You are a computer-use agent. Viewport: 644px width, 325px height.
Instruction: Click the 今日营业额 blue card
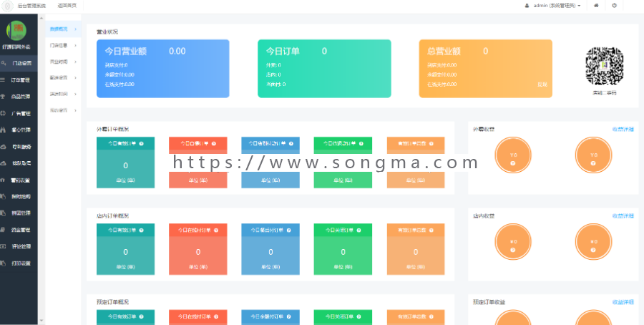click(x=163, y=69)
